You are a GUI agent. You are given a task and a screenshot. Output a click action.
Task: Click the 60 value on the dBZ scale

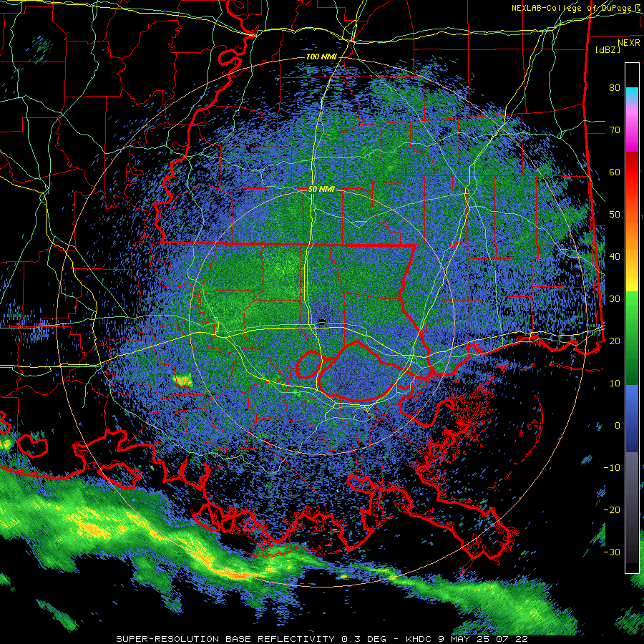point(615,172)
